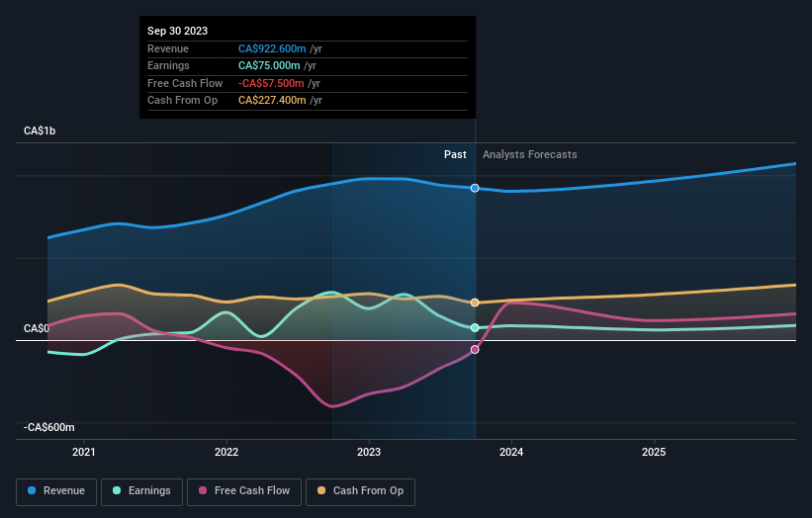Click the -CA$57.500m free cash flow value
The width and height of the screenshot is (812, 518).
(271, 83)
